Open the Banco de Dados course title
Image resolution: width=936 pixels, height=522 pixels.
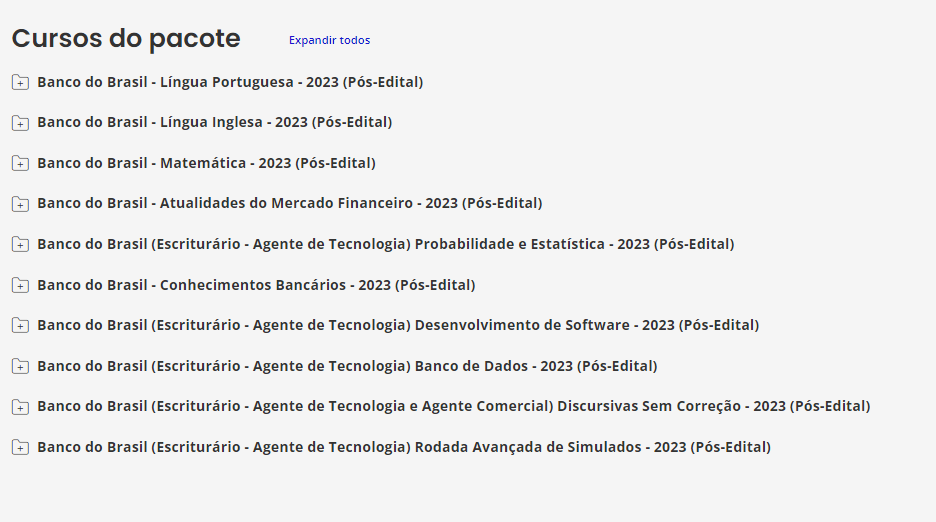(347, 366)
